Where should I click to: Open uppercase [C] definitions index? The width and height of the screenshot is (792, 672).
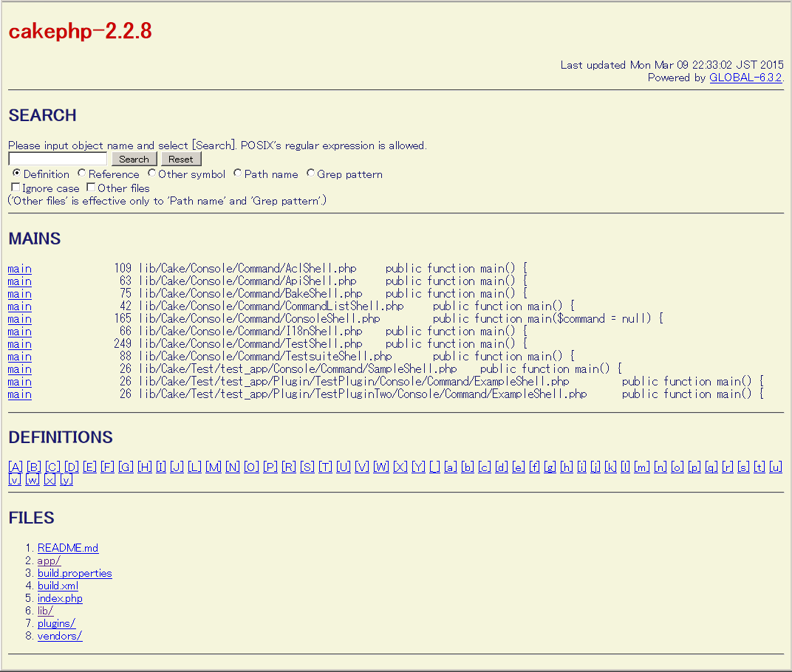pyautogui.click(x=52, y=467)
